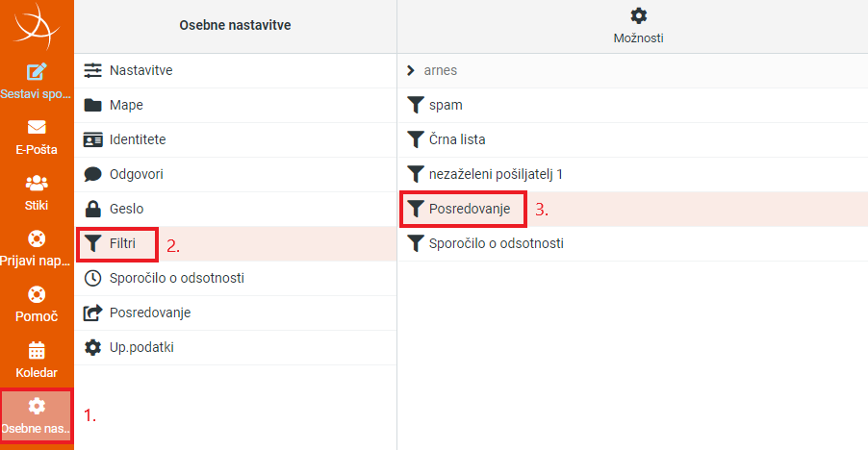Click the Možnosti gear icon
868x450 pixels.
pyautogui.click(x=638, y=15)
